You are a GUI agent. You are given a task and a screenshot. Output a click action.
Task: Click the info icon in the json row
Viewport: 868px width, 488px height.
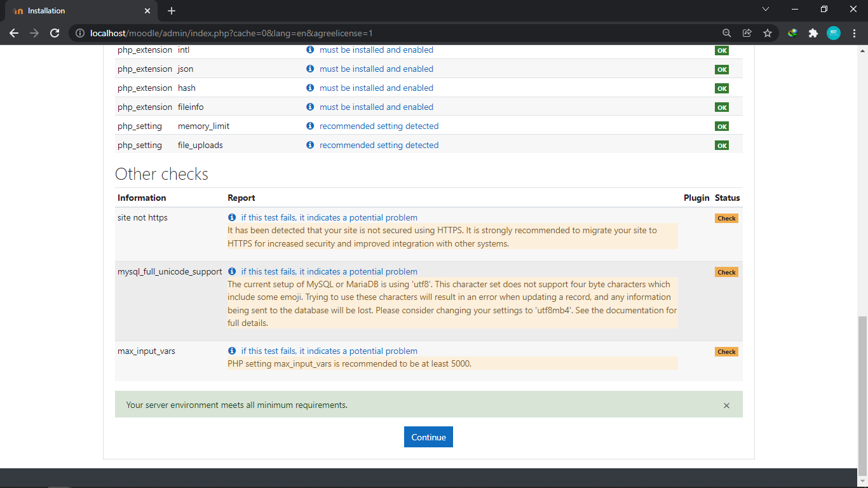point(310,69)
